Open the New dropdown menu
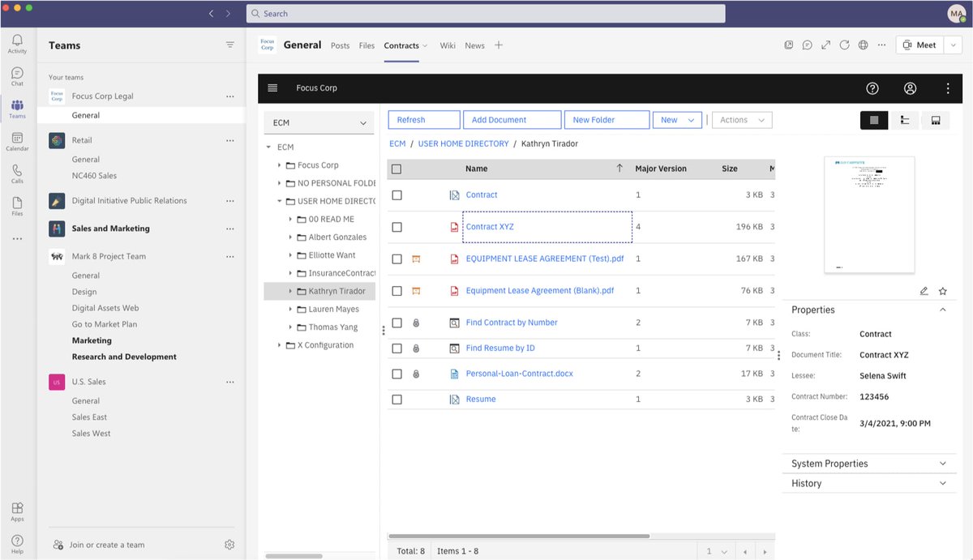The image size is (973, 560). [x=677, y=120]
